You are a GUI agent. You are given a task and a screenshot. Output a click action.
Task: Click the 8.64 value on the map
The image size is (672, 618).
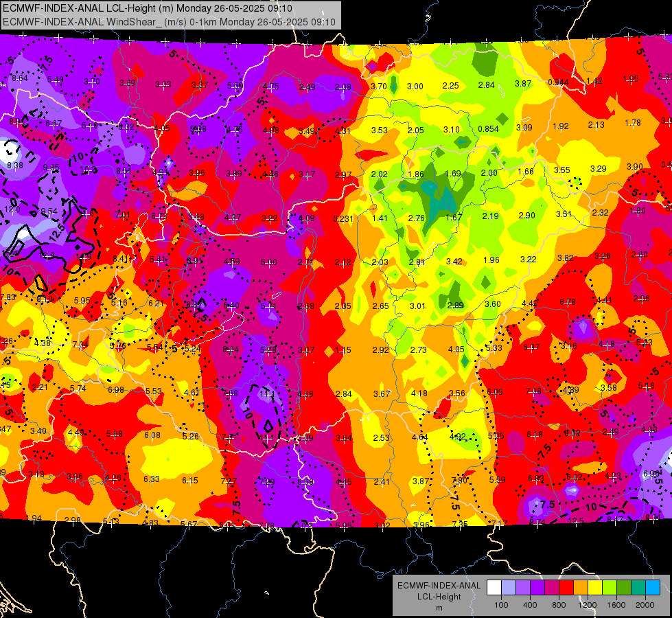(20, 78)
